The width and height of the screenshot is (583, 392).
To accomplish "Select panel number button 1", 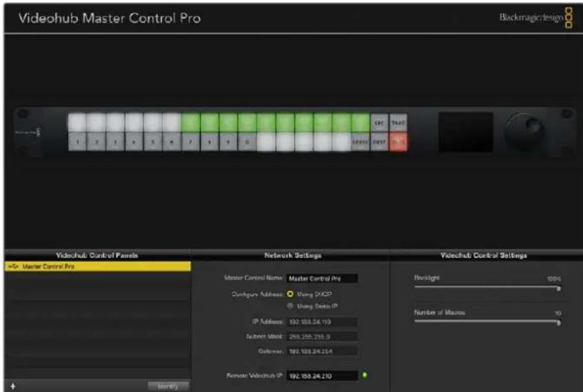I will (x=77, y=142).
